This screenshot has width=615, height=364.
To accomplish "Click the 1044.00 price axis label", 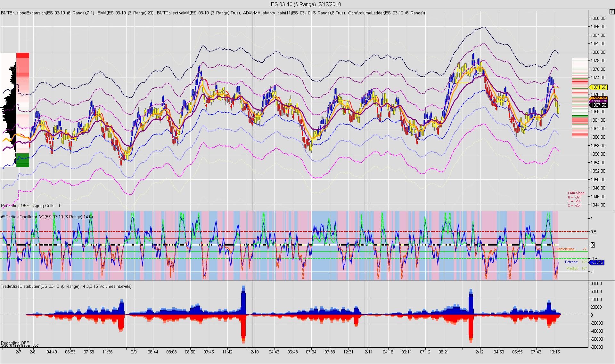I will pyautogui.click(x=598, y=205).
